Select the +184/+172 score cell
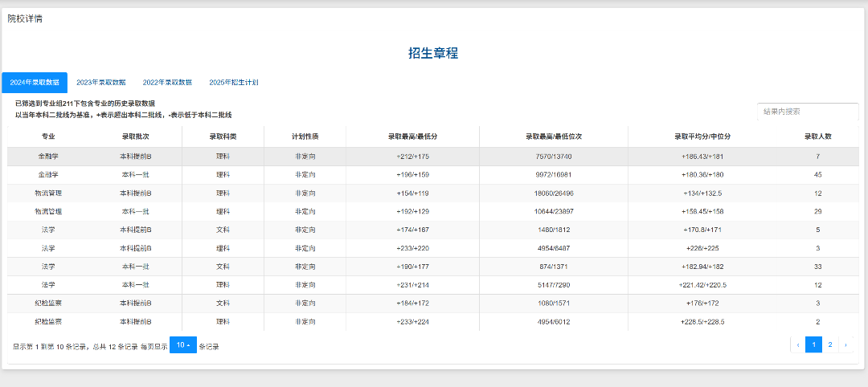868x387 pixels. click(413, 303)
